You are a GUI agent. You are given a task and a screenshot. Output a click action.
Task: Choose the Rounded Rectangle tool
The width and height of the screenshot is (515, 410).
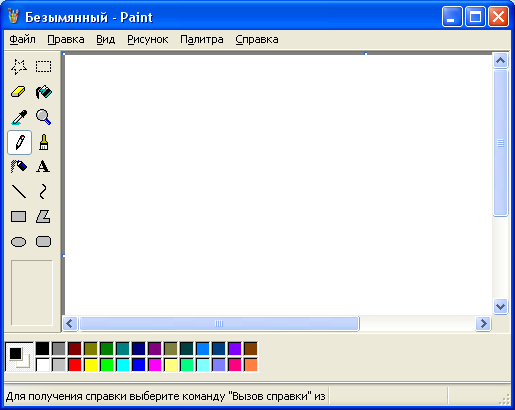pos(43,242)
